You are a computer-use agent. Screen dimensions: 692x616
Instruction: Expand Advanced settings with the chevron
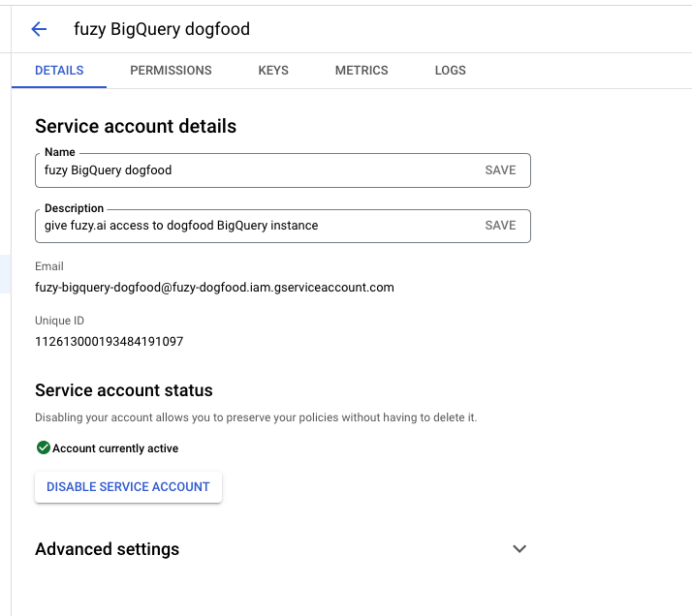click(519, 549)
